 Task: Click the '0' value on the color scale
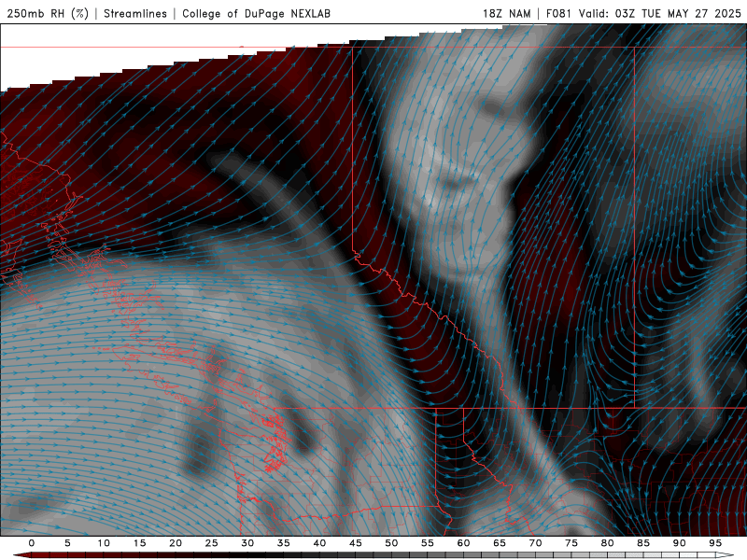point(32,543)
